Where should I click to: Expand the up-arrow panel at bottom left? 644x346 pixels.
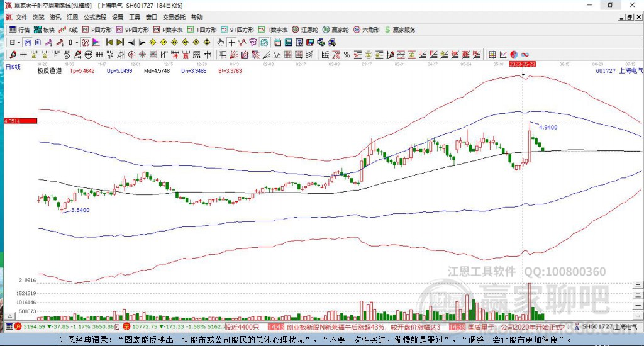(10, 316)
